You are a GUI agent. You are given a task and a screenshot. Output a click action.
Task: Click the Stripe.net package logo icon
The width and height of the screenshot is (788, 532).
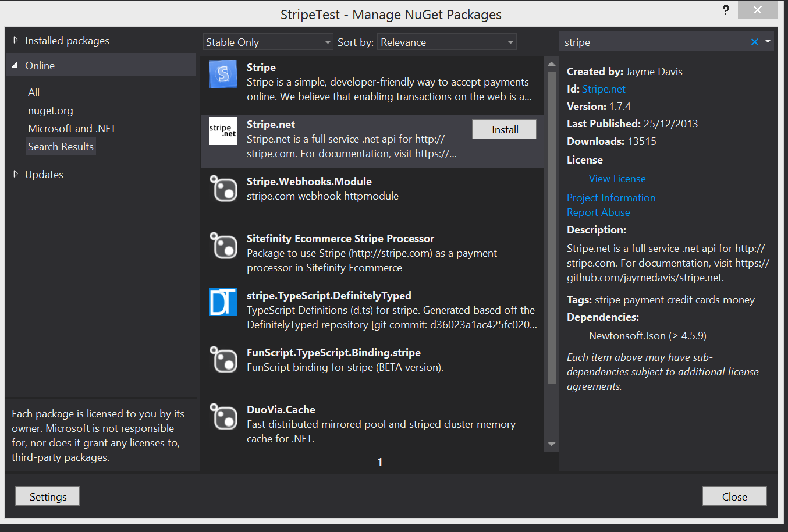(x=223, y=131)
